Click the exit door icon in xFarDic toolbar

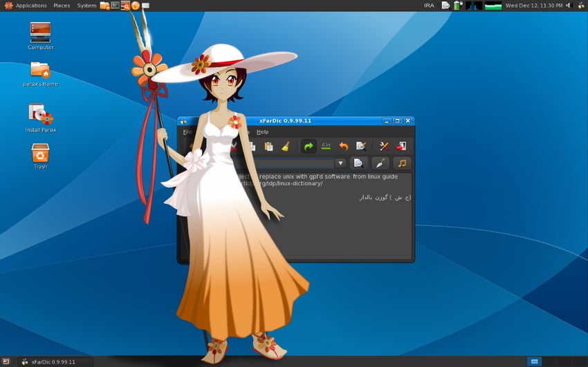[x=402, y=147]
